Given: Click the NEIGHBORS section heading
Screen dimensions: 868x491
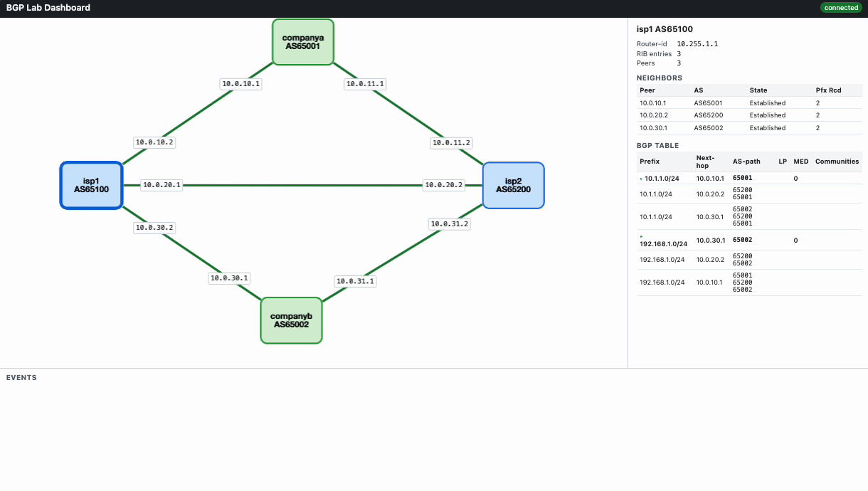Looking at the screenshot, I should click(x=659, y=78).
